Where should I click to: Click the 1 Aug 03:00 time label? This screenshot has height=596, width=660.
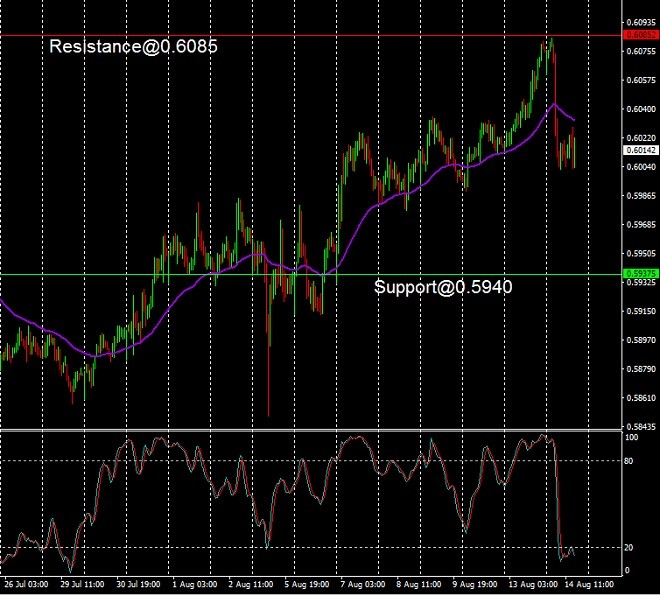195,585
